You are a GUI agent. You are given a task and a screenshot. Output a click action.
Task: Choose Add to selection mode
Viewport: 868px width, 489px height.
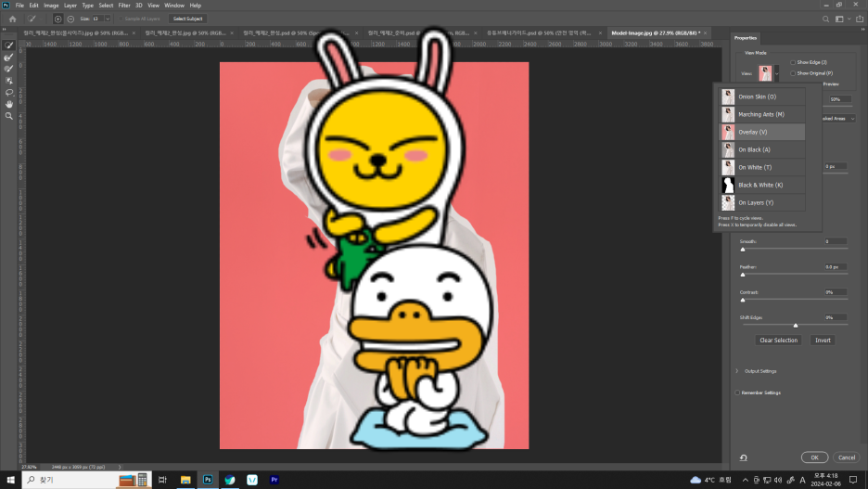57,19
